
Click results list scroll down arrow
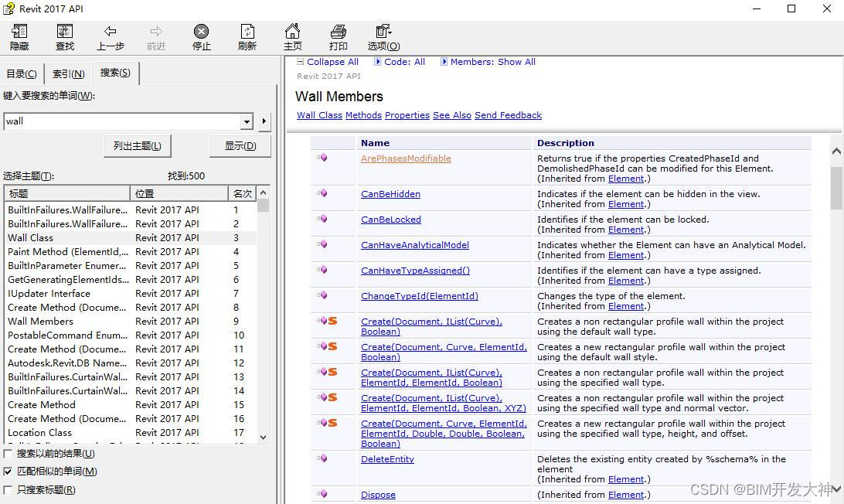[x=264, y=438]
